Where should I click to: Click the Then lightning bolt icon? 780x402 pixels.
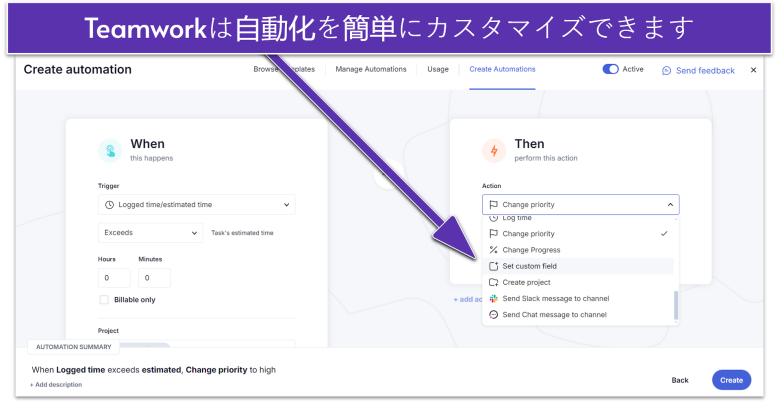coord(494,151)
